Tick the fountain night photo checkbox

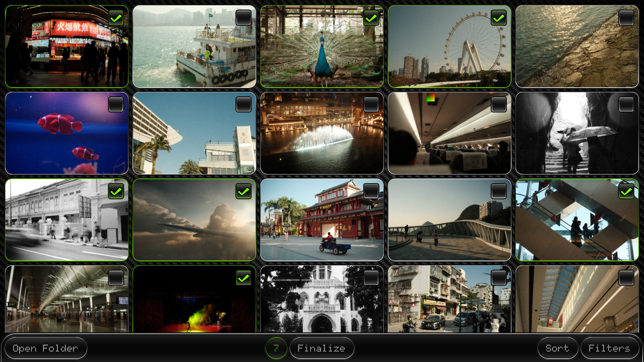click(x=371, y=105)
